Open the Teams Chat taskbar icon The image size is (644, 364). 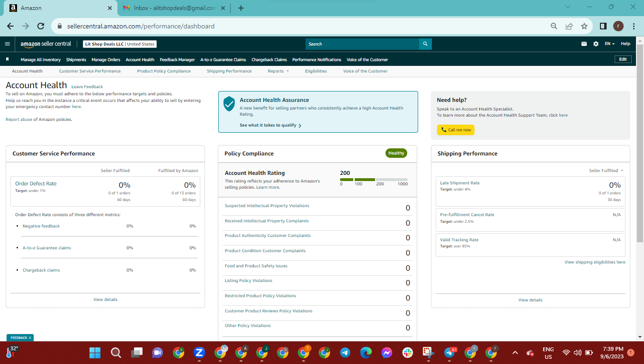click(158, 353)
